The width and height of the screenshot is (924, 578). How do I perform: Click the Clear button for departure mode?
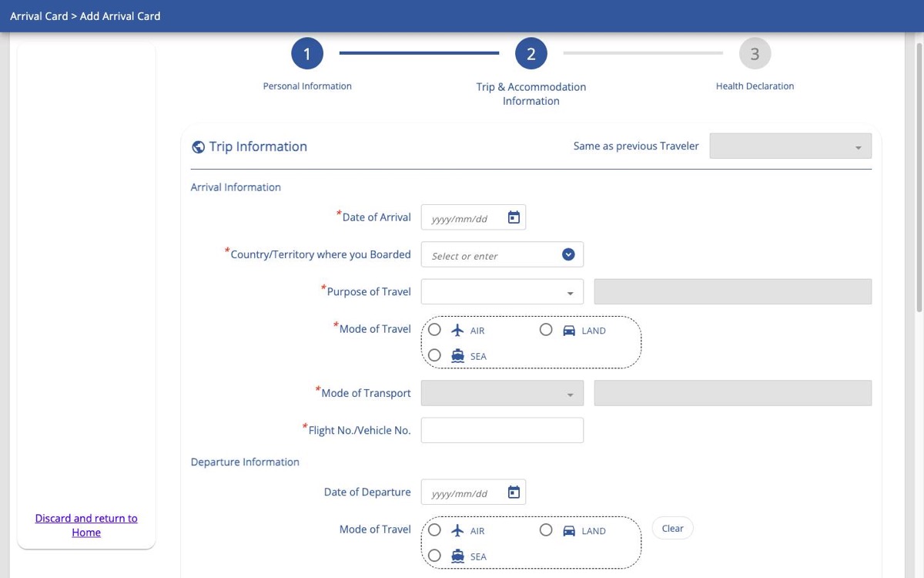[x=673, y=529]
